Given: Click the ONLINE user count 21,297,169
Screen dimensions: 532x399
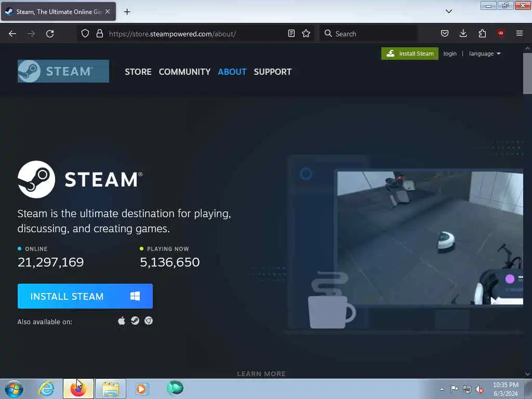Looking at the screenshot, I should (50, 262).
